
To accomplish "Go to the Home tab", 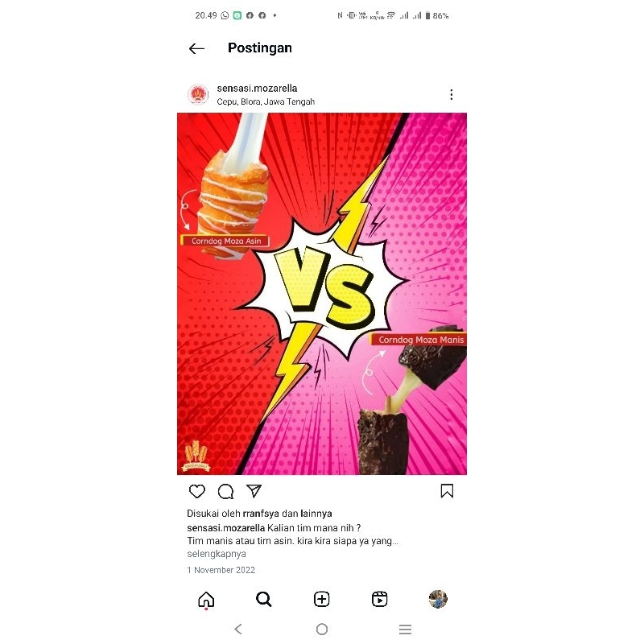I will (206, 600).
